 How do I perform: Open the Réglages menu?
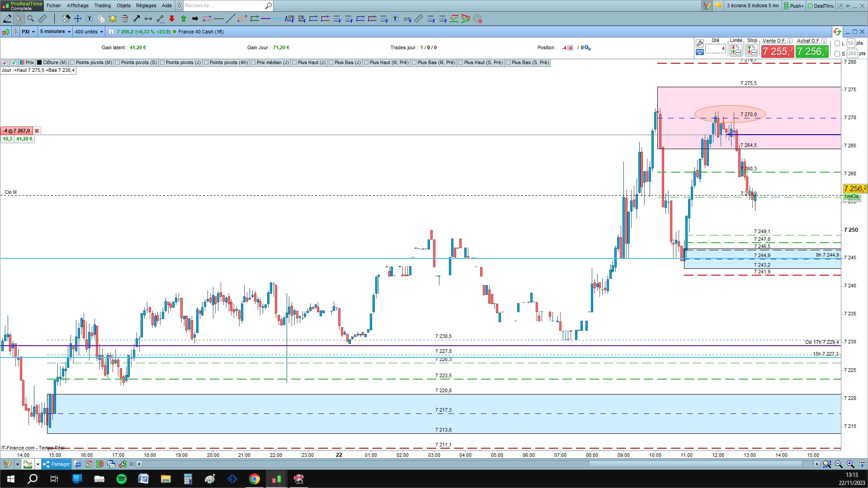146,5
